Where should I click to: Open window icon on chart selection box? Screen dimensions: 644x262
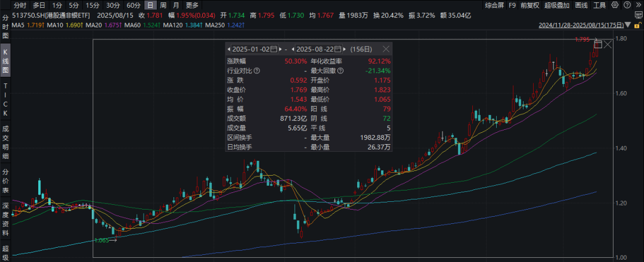(x=598, y=44)
